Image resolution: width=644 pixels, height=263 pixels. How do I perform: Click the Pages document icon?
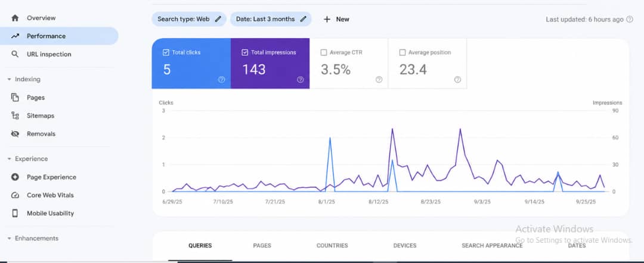click(x=15, y=98)
